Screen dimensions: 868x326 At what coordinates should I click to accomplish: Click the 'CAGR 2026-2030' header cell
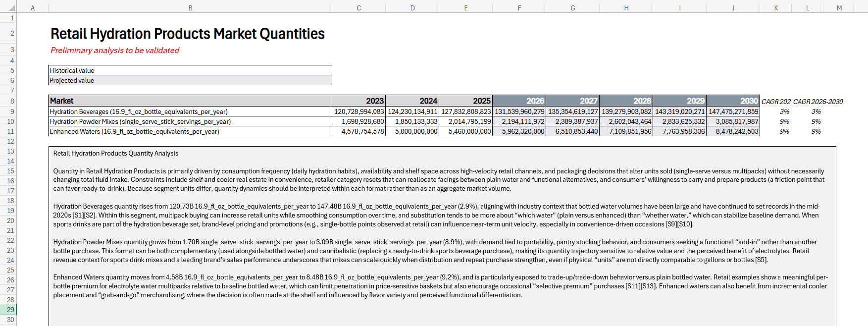tap(818, 102)
